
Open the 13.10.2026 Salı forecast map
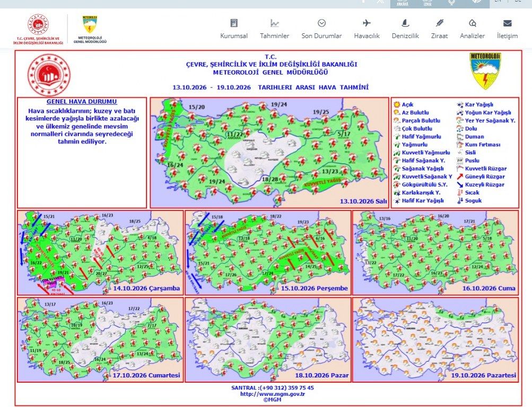tap(269, 153)
